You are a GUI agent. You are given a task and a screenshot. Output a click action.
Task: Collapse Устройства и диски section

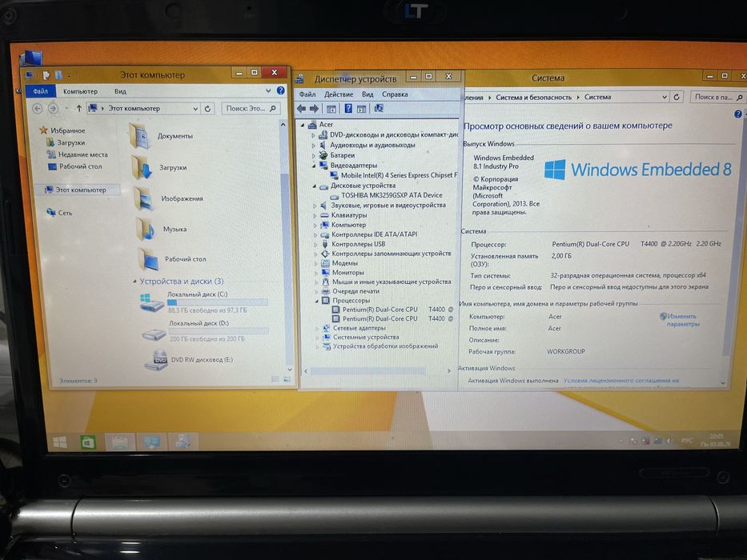click(x=135, y=282)
